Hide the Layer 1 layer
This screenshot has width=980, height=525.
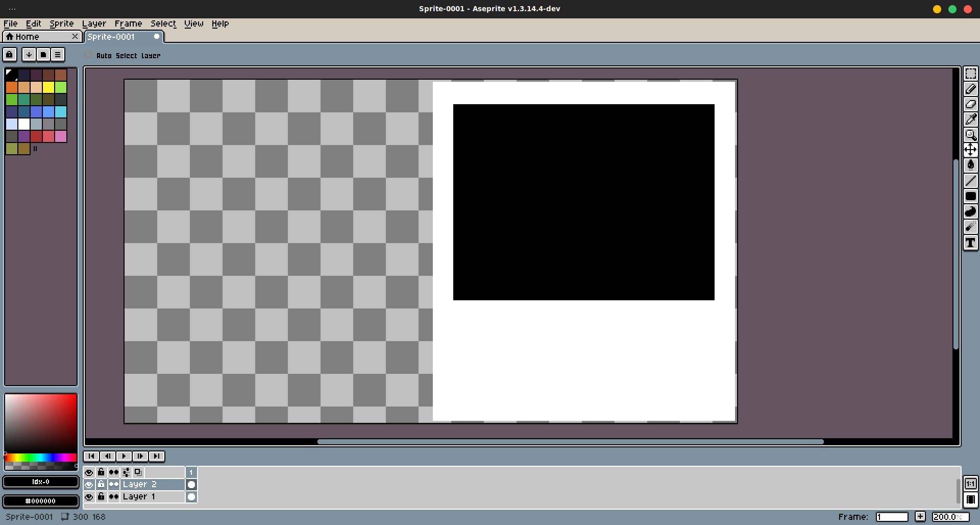[x=89, y=496]
